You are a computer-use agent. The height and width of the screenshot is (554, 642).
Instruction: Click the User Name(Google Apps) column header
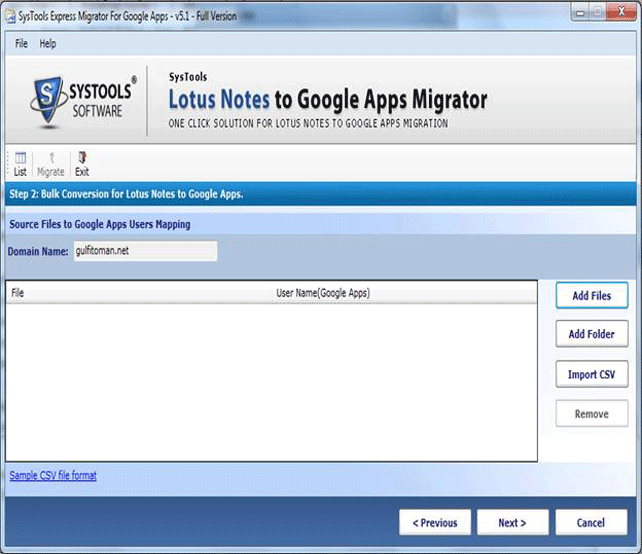pos(405,293)
